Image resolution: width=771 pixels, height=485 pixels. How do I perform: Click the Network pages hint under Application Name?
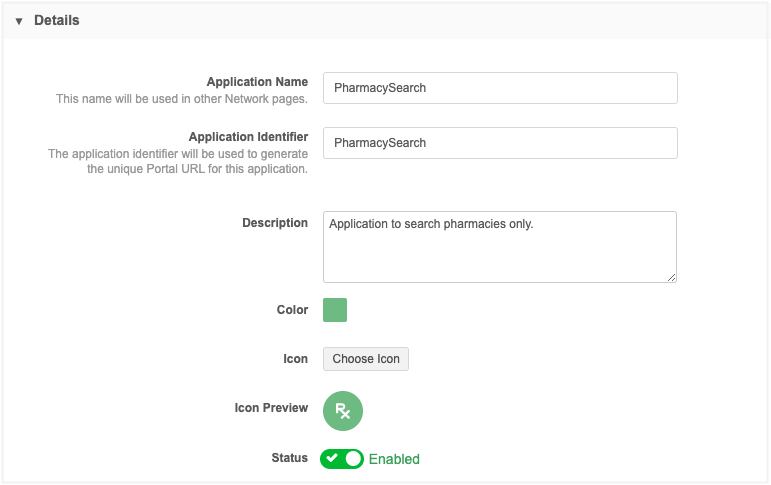tap(181, 99)
